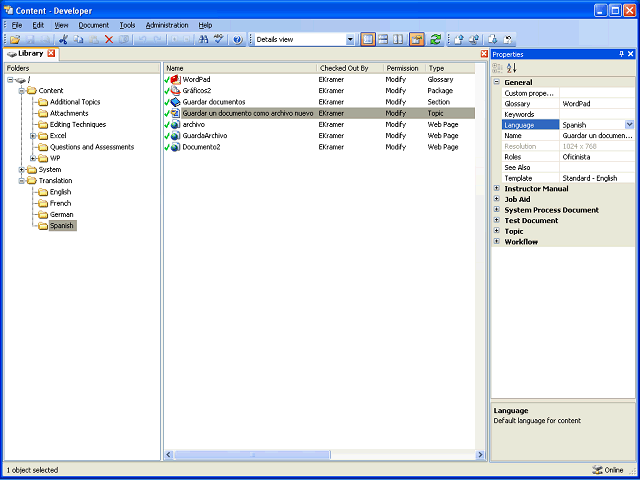Image resolution: width=640 pixels, height=480 pixels.
Task: Toggle the horizontal split layout button
Action: click(x=383, y=40)
